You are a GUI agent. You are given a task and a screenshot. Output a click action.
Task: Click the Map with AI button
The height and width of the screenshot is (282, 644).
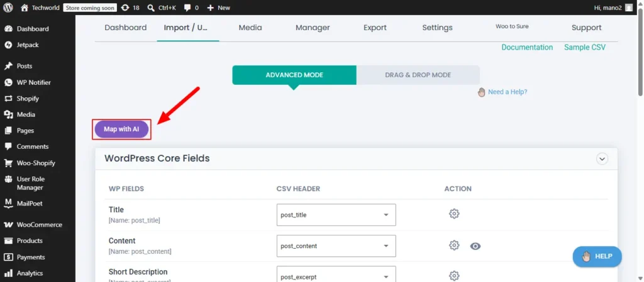[x=121, y=129]
